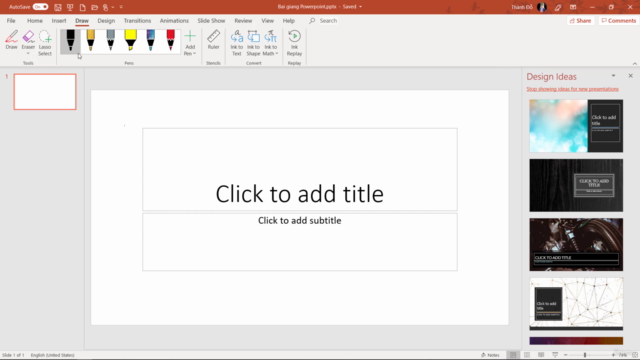Image resolution: width=640 pixels, height=360 pixels.
Task: Select the Eraser tool
Action: (x=28, y=39)
